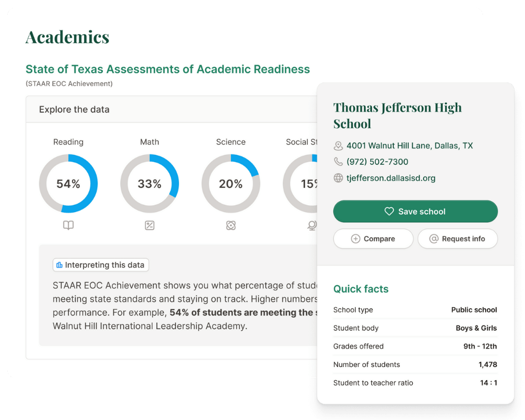Click the Math 33% donut chart
The height and width of the screenshot is (420, 525).
click(150, 184)
